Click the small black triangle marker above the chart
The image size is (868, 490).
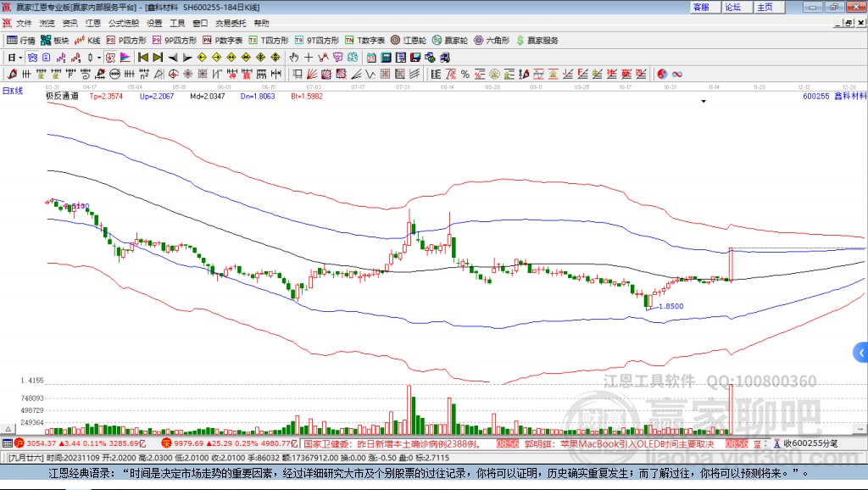click(704, 102)
